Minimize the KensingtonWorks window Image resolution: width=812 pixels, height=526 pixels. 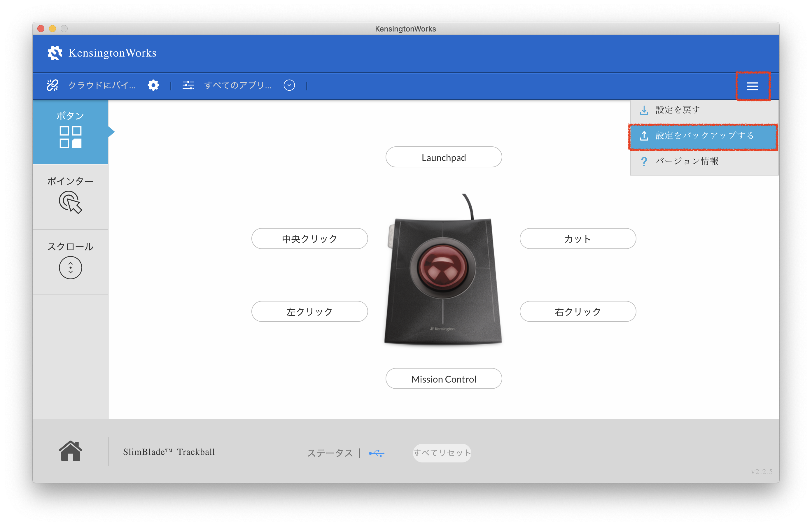click(52, 29)
